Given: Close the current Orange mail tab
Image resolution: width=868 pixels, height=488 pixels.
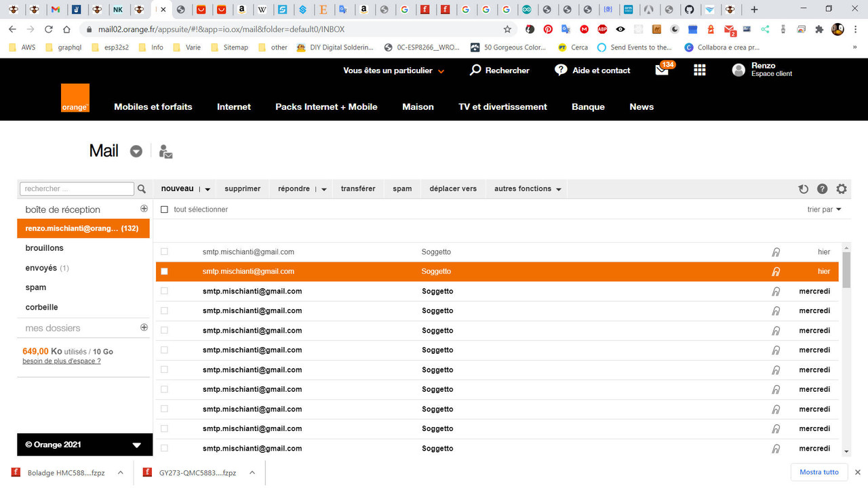Looking at the screenshot, I should tap(163, 9).
